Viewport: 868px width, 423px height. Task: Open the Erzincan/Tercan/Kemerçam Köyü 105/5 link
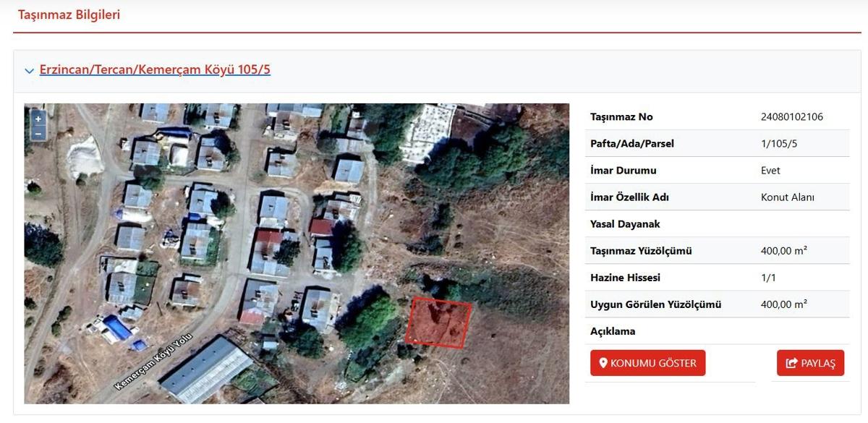tap(155, 70)
